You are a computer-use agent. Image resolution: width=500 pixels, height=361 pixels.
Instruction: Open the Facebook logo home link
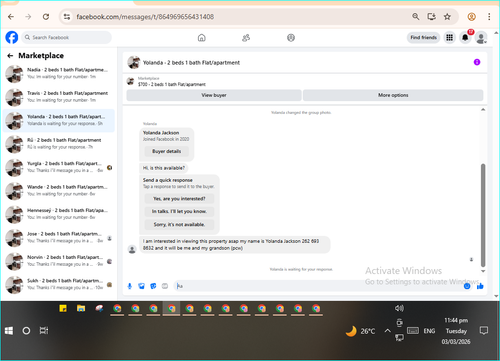click(12, 37)
